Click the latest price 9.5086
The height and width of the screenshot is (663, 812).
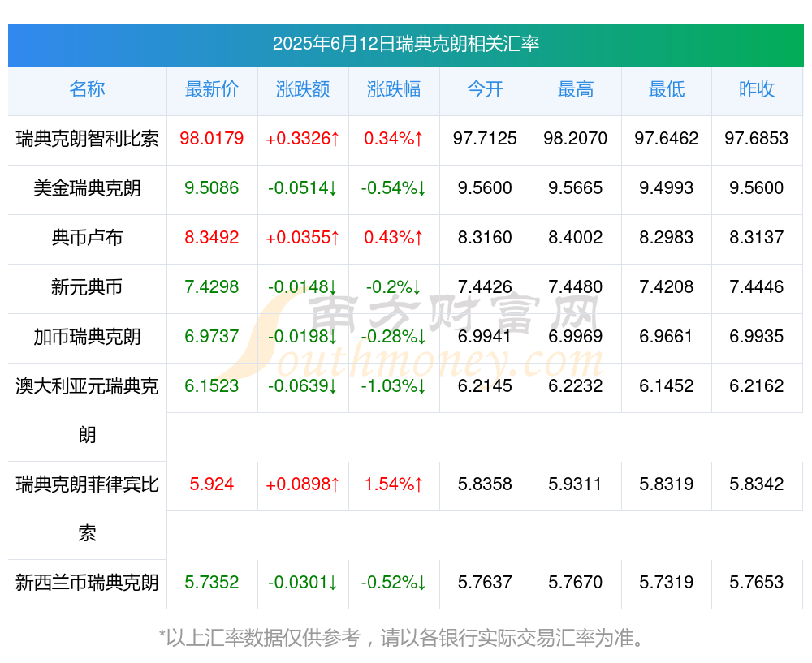212,188
